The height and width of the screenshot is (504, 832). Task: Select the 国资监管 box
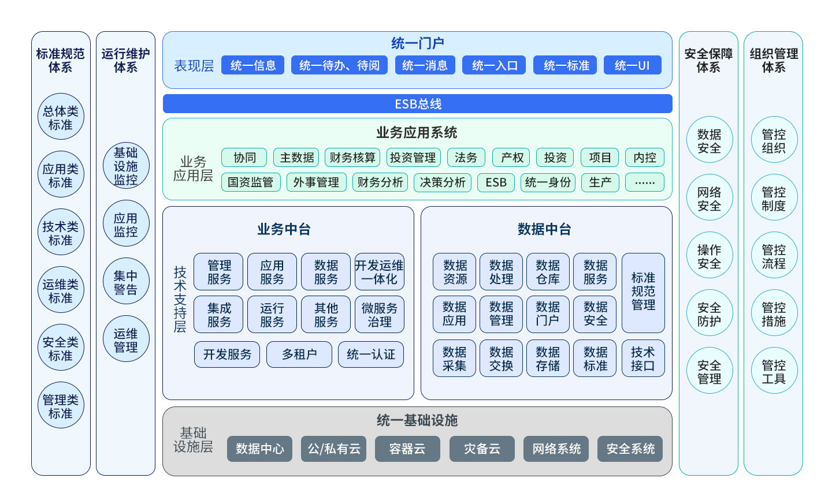click(251, 182)
